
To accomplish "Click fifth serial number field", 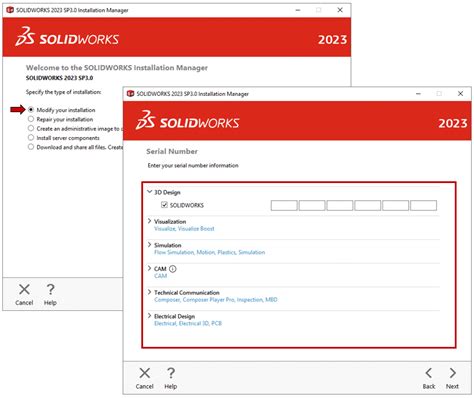I will coord(395,205).
